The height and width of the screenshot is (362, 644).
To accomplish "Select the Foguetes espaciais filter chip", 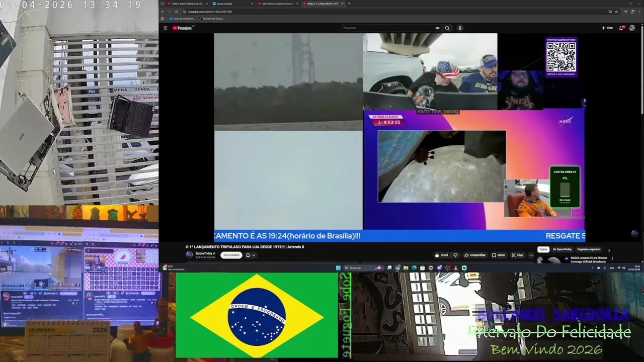I will click(x=589, y=249).
